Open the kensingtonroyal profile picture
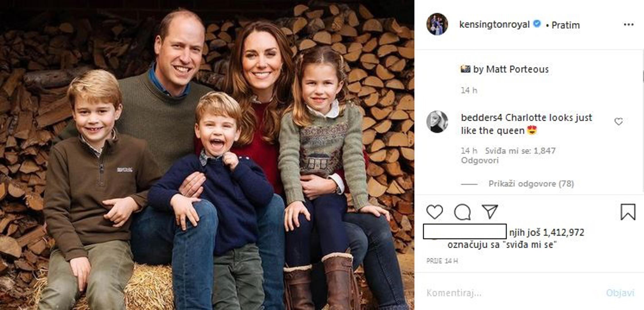 pyautogui.click(x=437, y=24)
